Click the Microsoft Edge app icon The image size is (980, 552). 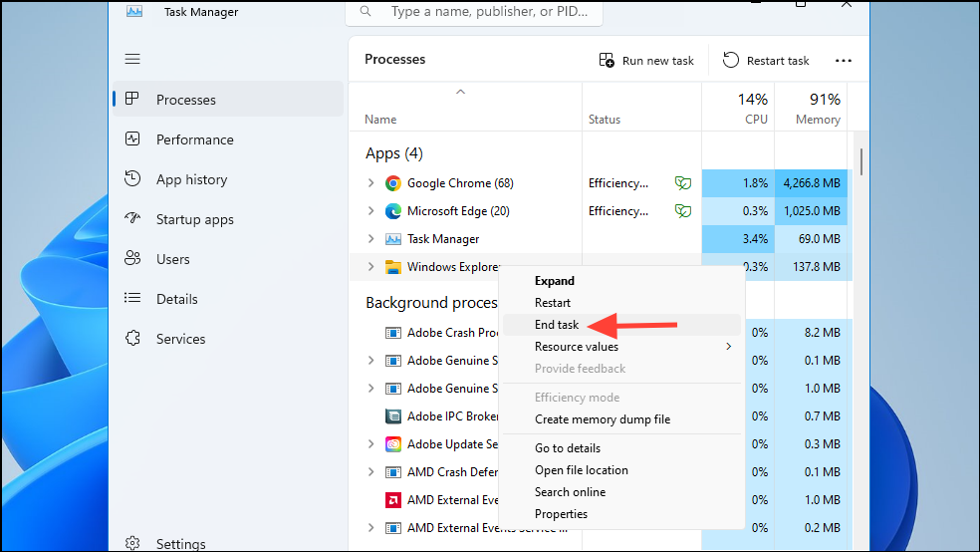pyautogui.click(x=393, y=211)
